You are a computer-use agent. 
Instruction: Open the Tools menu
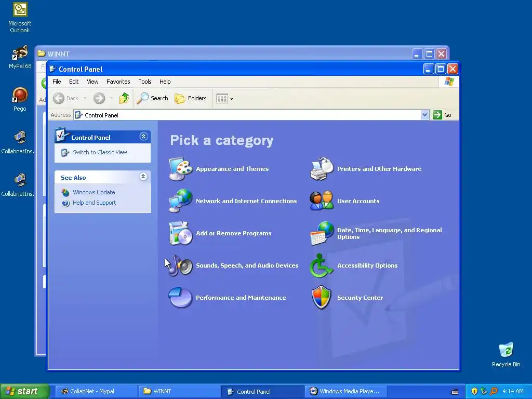tap(144, 82)
